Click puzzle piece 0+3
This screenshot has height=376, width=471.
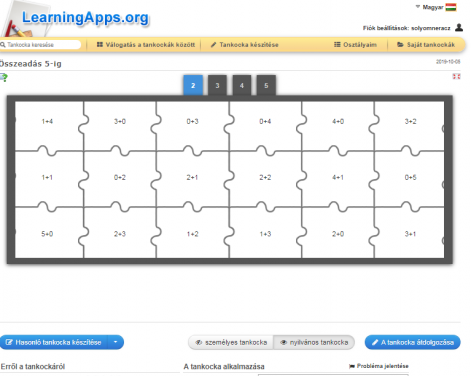pos(193,122)
